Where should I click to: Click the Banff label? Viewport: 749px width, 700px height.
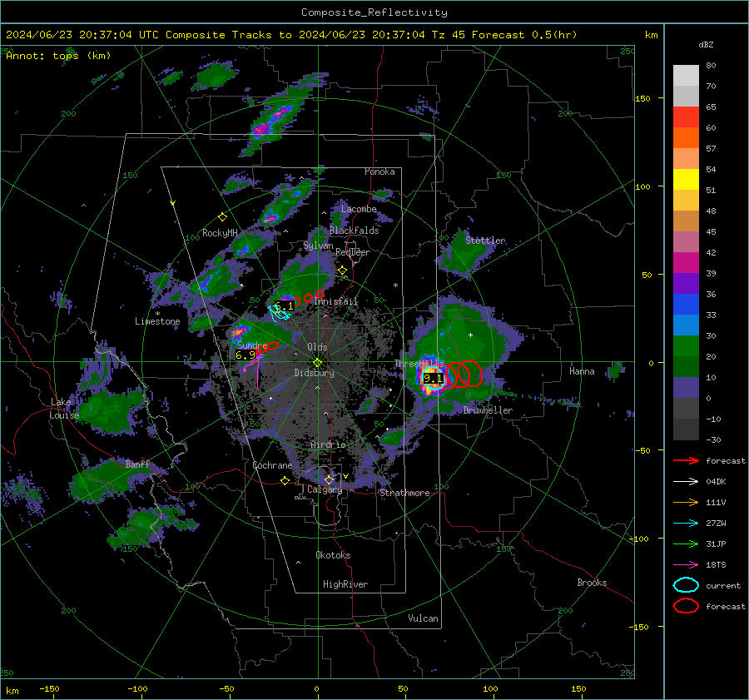(137, 464)
